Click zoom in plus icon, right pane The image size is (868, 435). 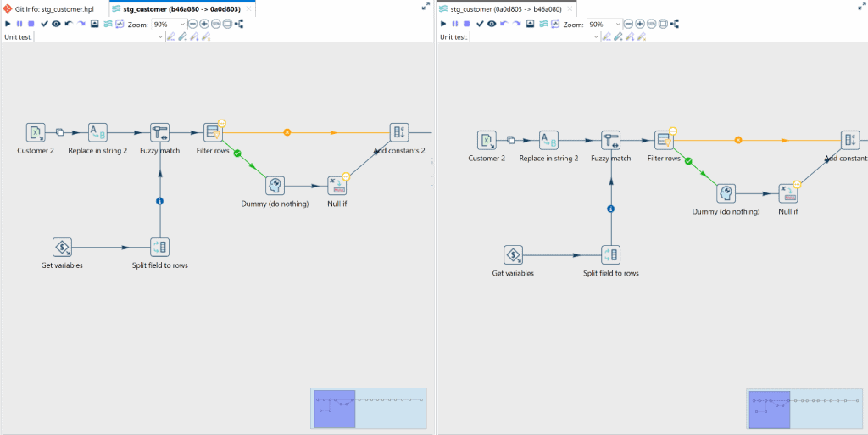(640, 24)
